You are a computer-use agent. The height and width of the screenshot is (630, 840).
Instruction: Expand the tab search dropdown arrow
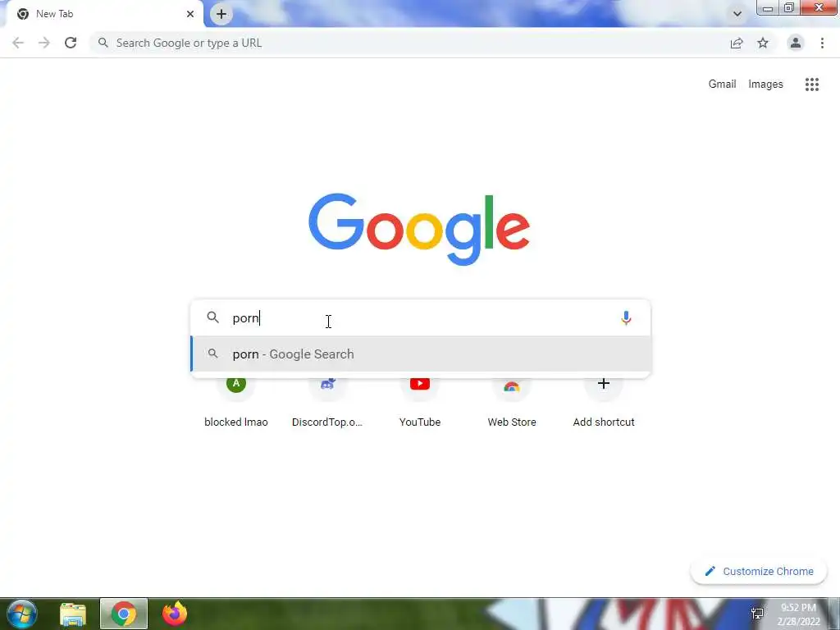coord(737,14)
